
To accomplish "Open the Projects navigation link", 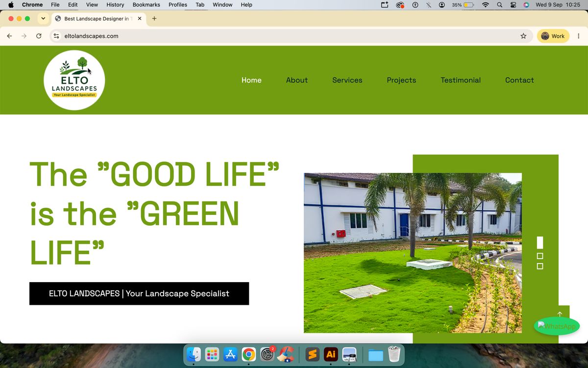I will [401, 80].
